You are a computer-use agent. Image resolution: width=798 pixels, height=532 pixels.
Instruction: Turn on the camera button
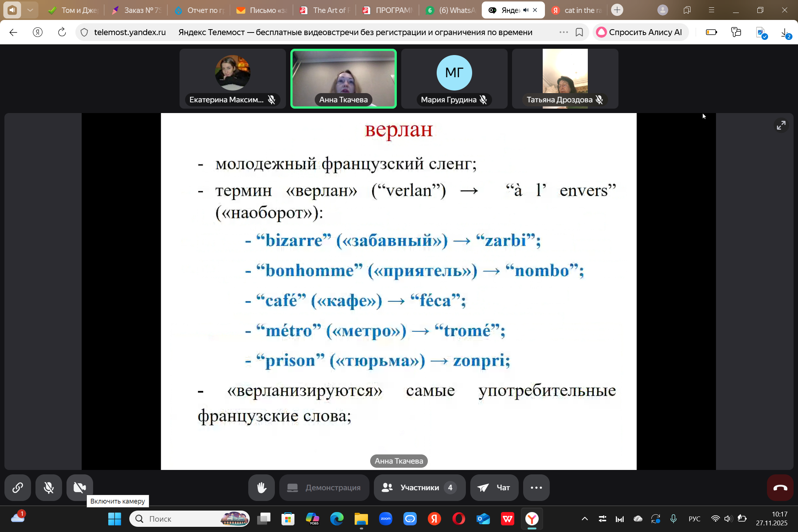[x=79, y=488]
